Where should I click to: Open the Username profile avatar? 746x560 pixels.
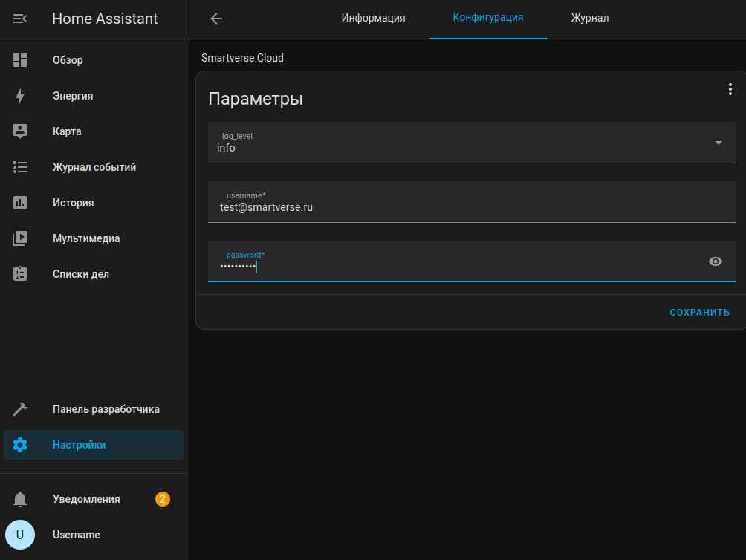(x=20, y=535)
